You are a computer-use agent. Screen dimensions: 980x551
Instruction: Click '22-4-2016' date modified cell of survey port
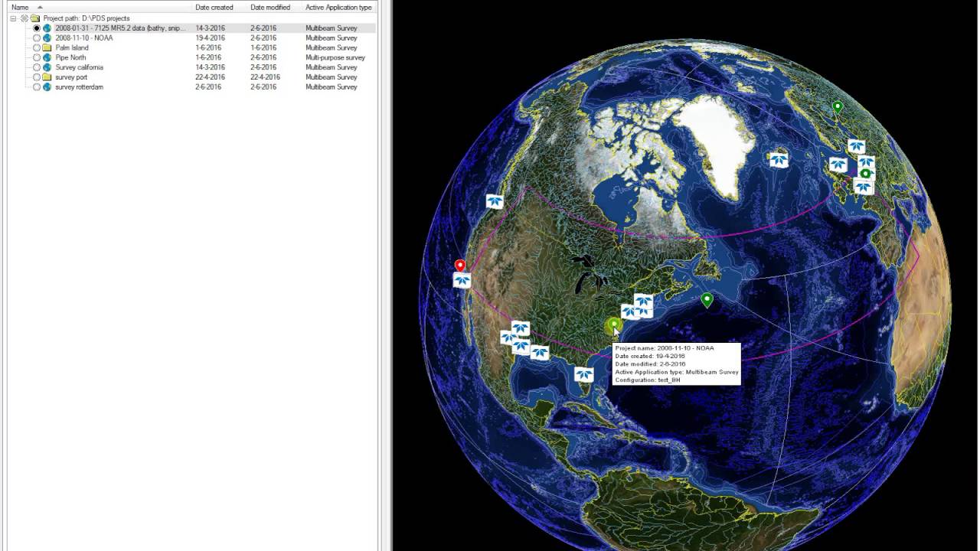click(265, 77)
